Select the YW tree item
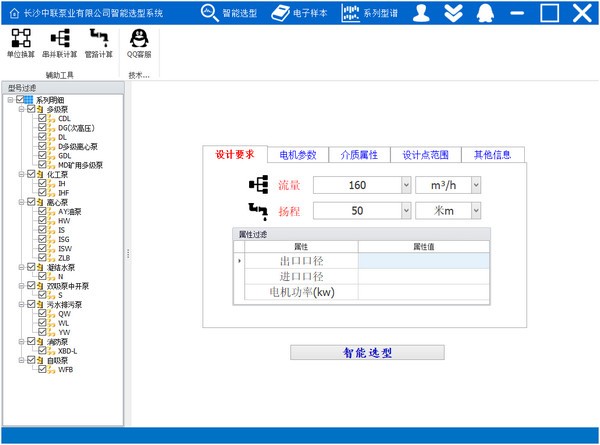The image size is (600, 445). pyautogui.click(x=64, y=332)
